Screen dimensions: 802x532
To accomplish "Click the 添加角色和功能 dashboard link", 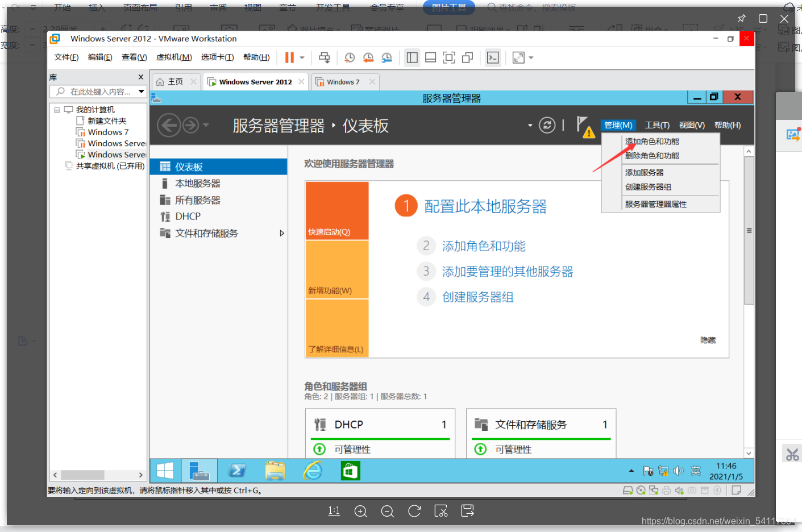I will point(484,246).
